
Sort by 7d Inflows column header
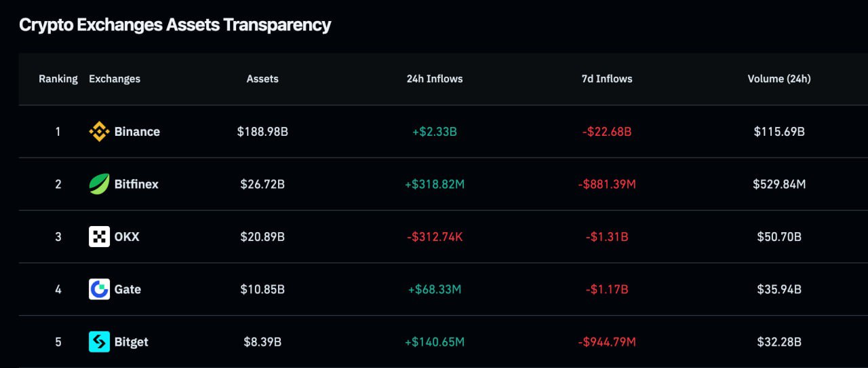[607, 79]
